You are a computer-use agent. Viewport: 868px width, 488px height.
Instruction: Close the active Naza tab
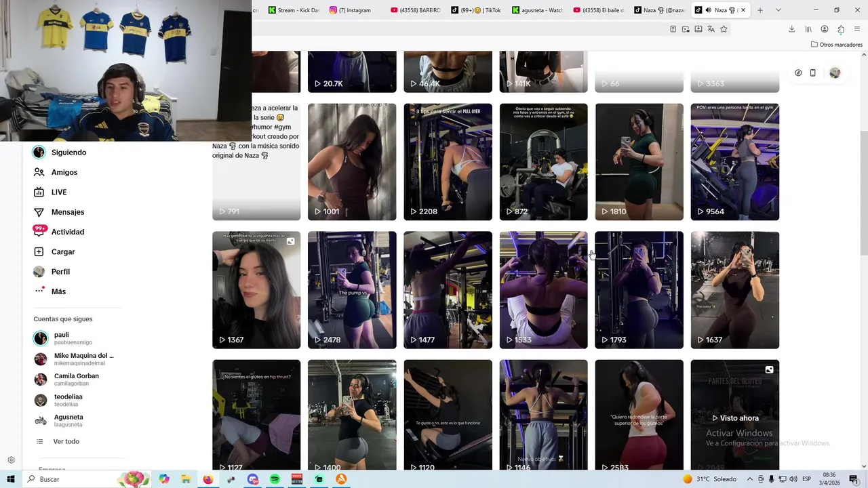pos(743,10)
